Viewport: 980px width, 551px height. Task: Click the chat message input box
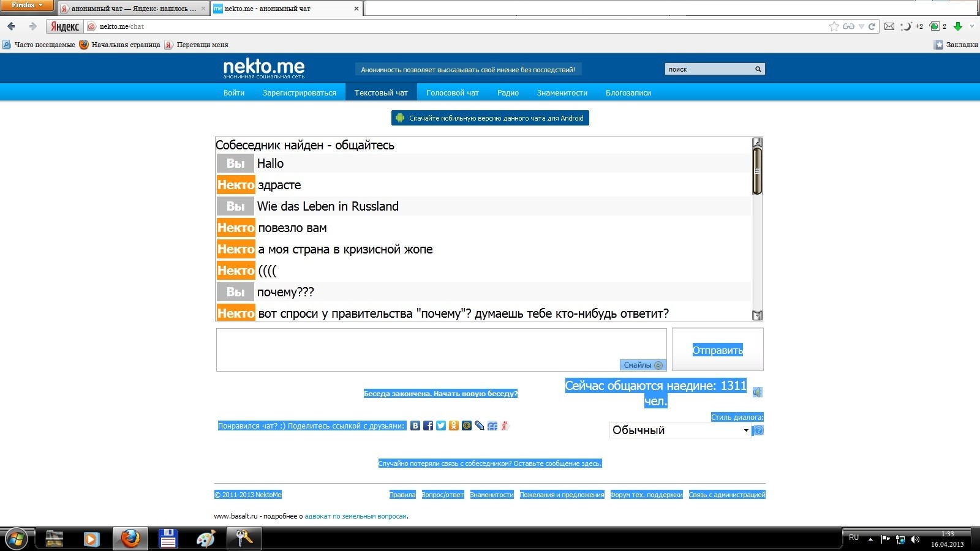pos(441,350)
